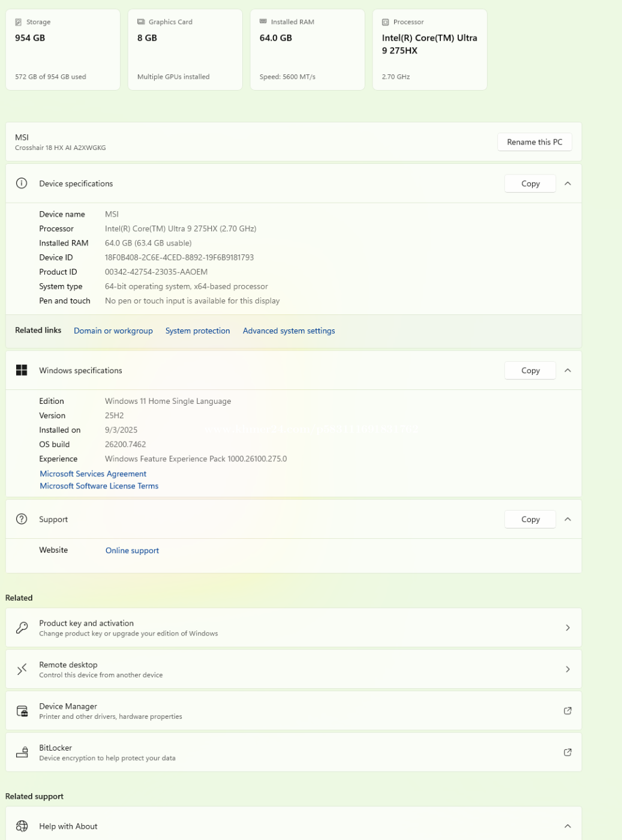622x840 pixels.
Task: Click the Windows logo icon
Action: click(22, 370)
